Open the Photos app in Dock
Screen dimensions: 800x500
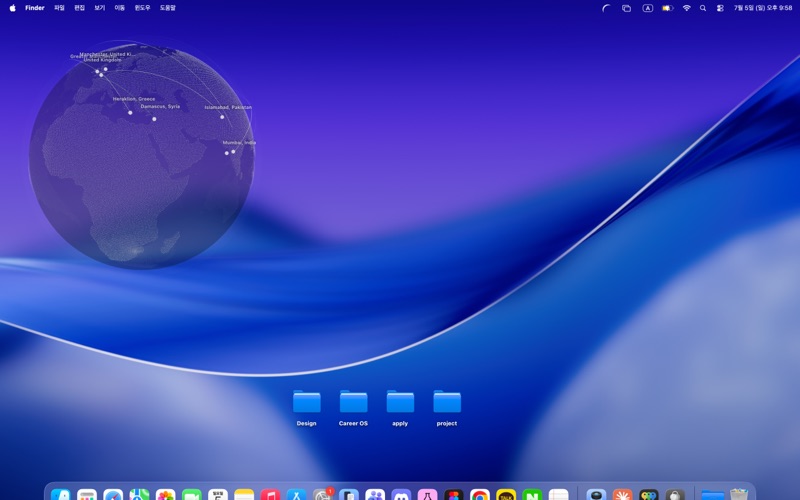[165, 494]
